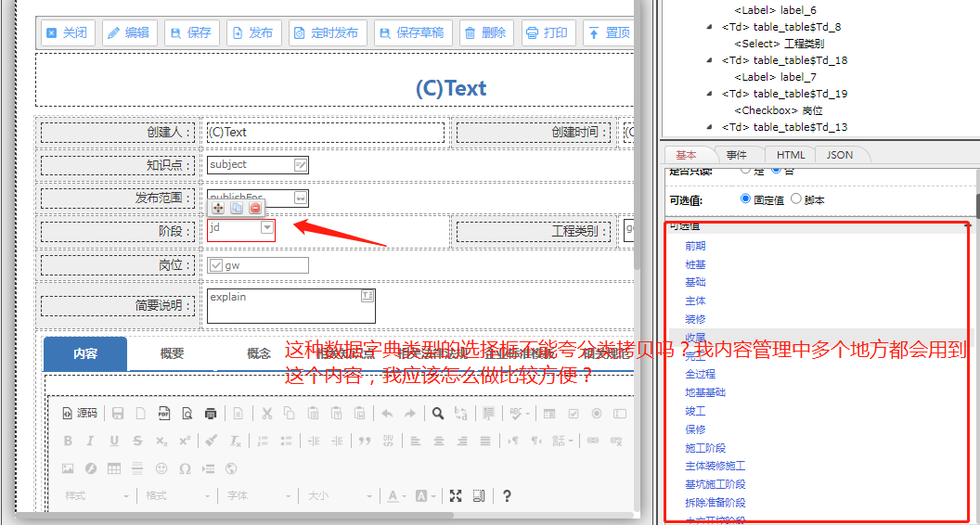Switch to the 事件 tab

click(737, 155)
